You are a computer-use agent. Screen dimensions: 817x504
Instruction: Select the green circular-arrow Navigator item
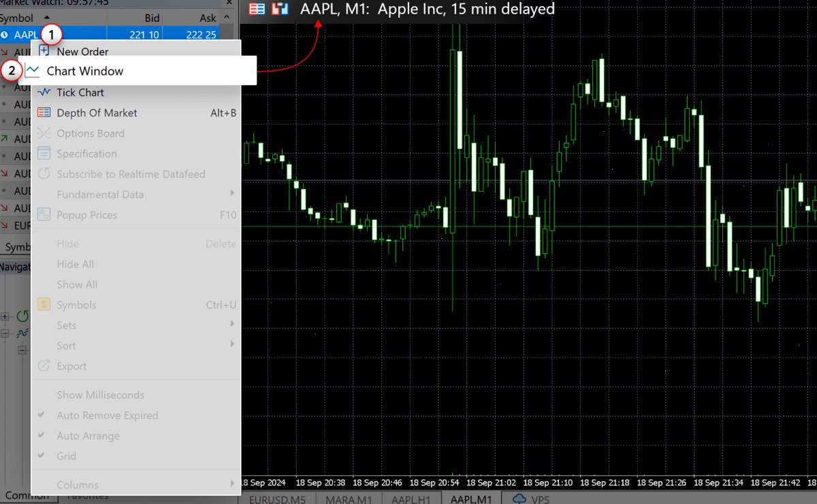pos(23,316)
